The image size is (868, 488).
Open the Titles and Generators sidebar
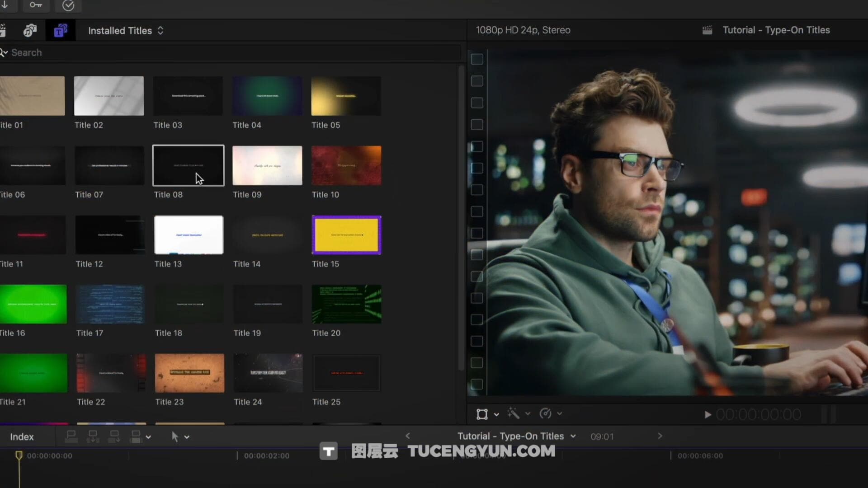61,31
